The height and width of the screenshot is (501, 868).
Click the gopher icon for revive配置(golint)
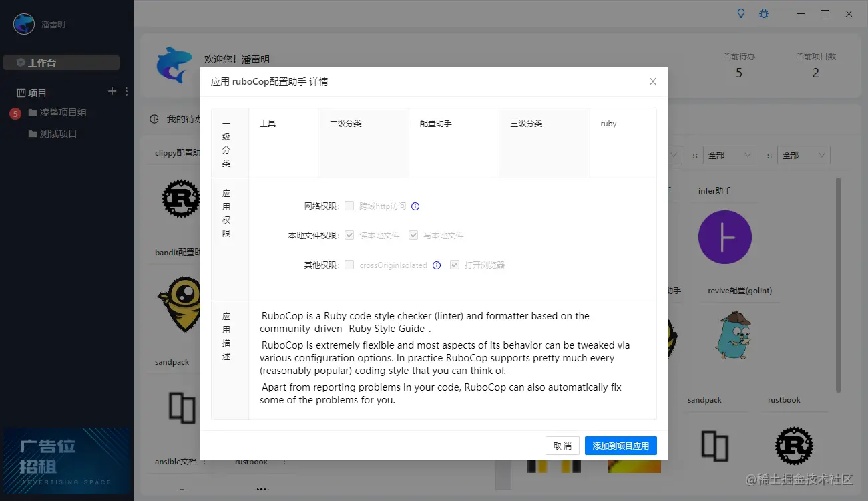pyautogui.click(x=734, y=335)
